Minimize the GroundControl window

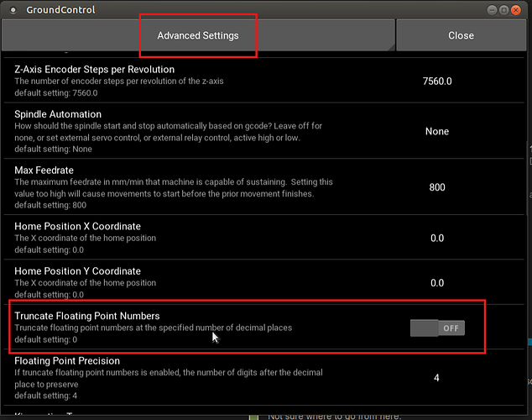(492, 10)
